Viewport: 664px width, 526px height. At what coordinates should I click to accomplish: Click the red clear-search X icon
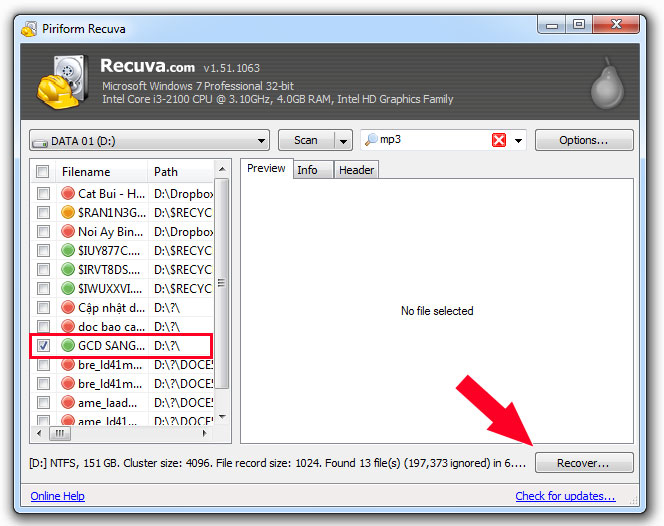point(499,141)
